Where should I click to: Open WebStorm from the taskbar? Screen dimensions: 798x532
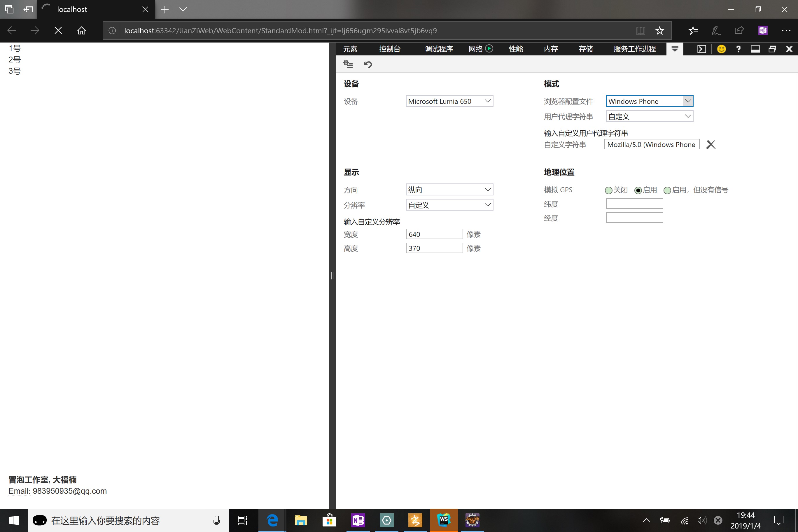pyautogui.click(x=443, y=520)
